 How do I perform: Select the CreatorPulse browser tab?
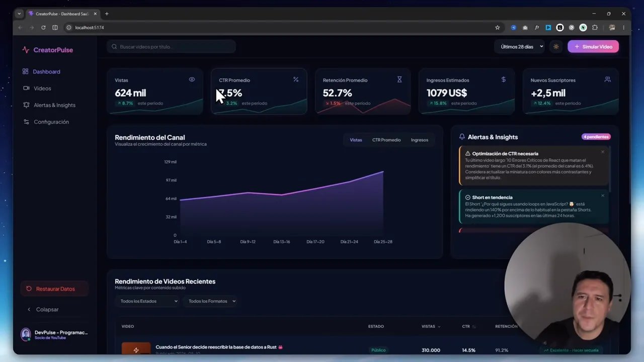(62, 14)
